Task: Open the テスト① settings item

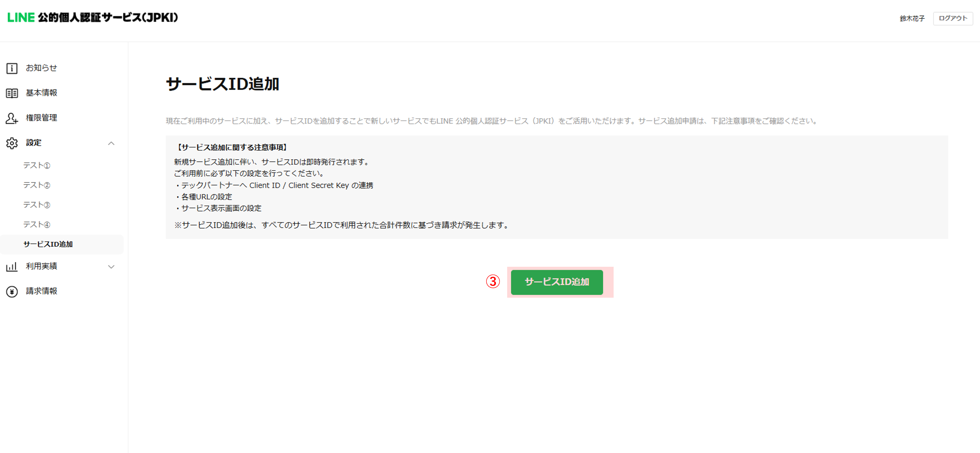Action: coord(37,165)
